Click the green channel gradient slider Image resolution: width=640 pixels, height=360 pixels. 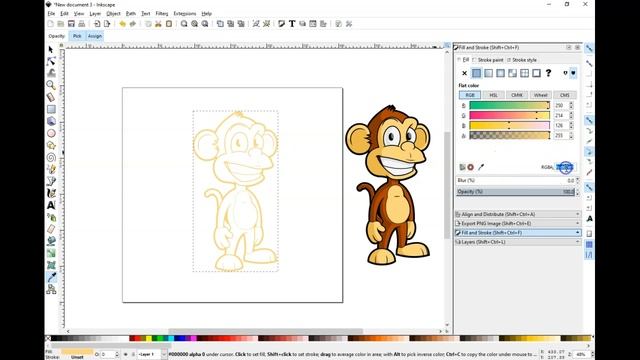click(x=509, y=116)
